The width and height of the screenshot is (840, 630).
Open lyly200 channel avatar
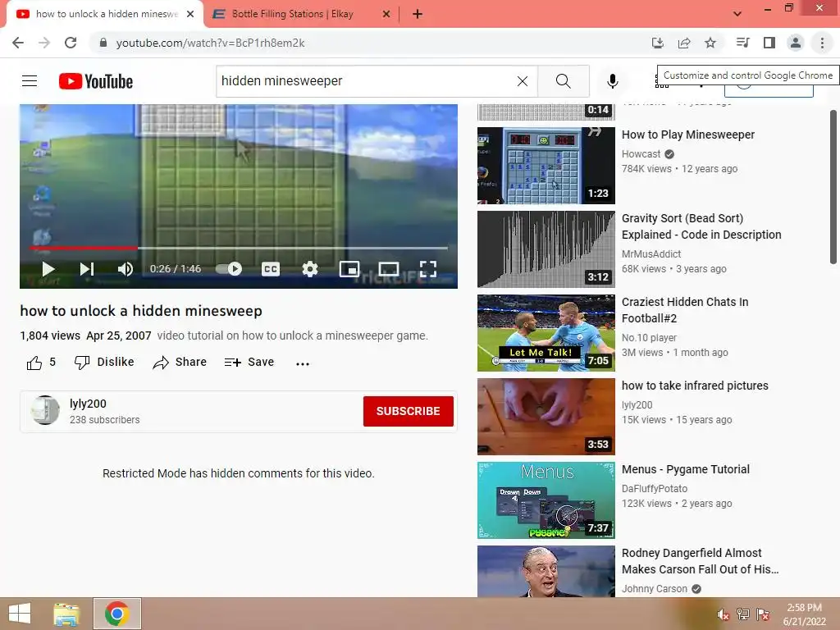[x=46, y=410]
